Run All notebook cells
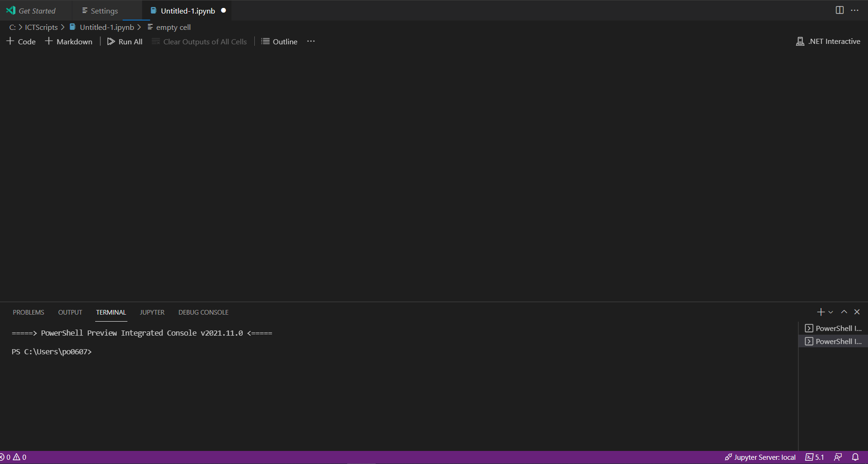This screenshot has width=868, height=464. point(125,42)
